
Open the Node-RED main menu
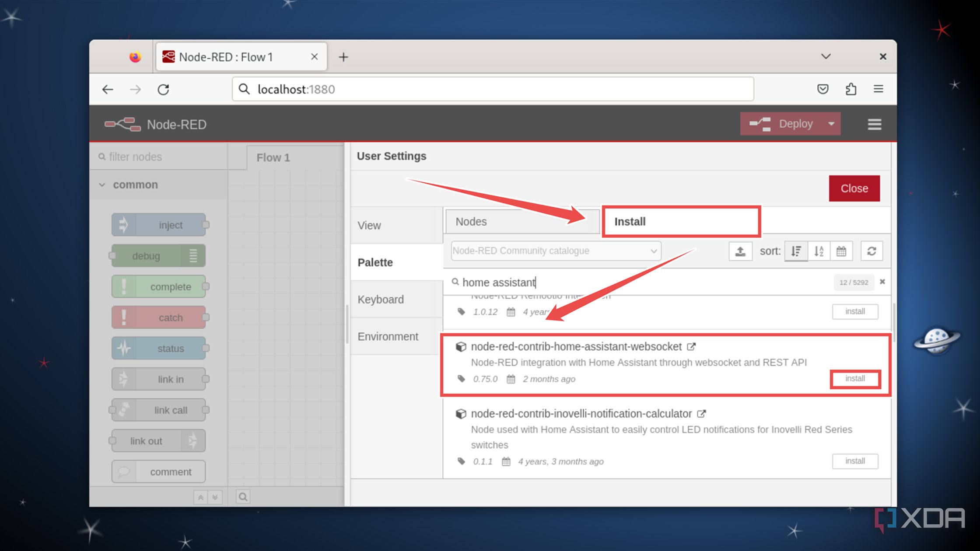[874, 124]
